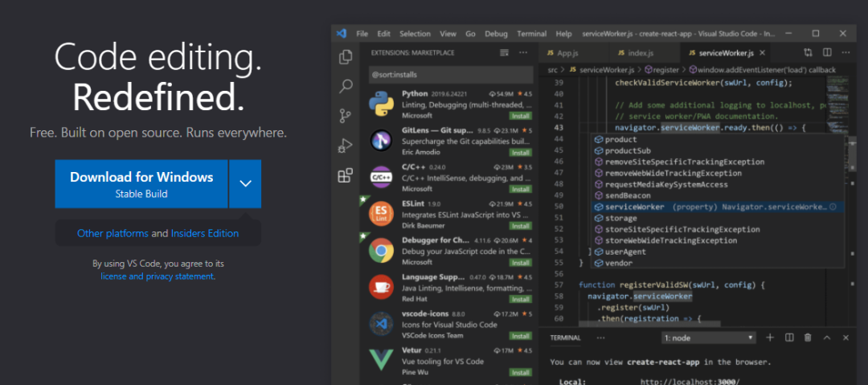Image resolution: width=868 pixels, height=385 pixels.
Task: Open the Search magnifier in activity bar
Action: pos(346,86)
